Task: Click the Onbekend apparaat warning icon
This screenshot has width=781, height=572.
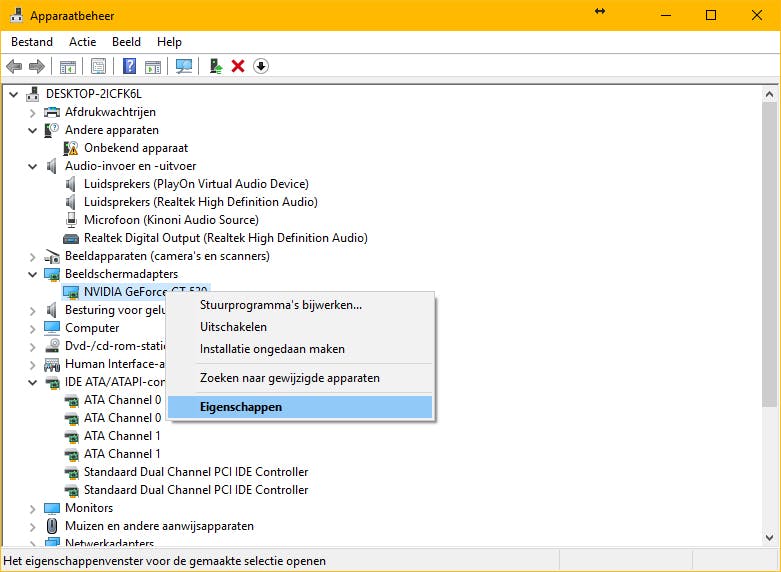Action: pos(71,148)
